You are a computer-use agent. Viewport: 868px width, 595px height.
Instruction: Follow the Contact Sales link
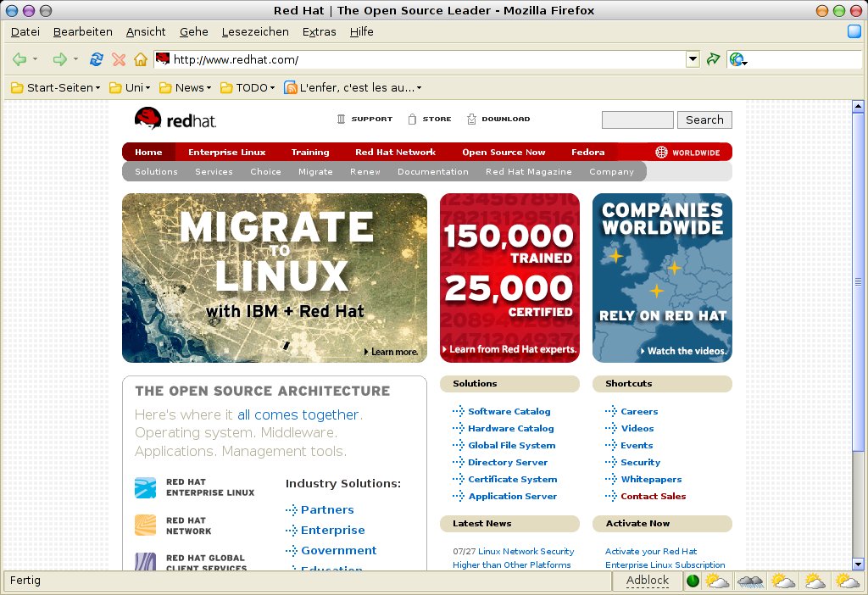(653, 497)
